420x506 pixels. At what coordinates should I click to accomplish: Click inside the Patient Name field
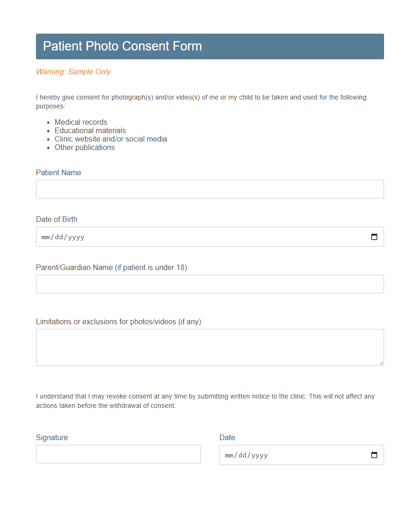[210, 189]
